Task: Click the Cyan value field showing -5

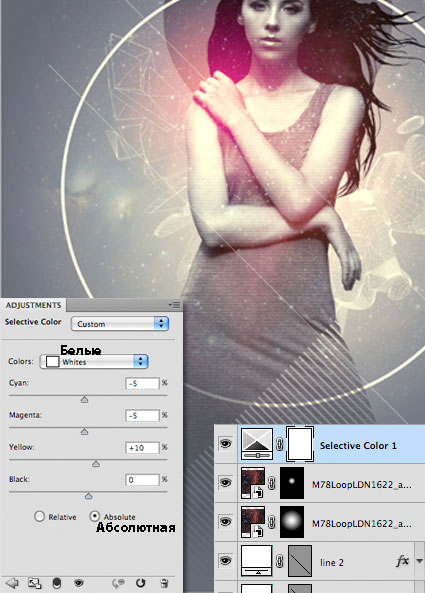Action: click(142, 383)
